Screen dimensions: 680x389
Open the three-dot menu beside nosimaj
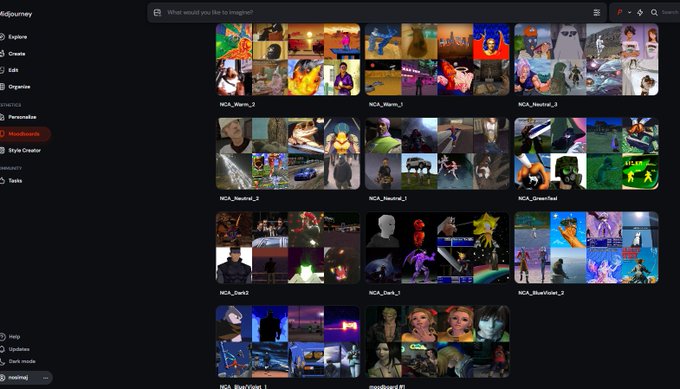coord(46,378)
